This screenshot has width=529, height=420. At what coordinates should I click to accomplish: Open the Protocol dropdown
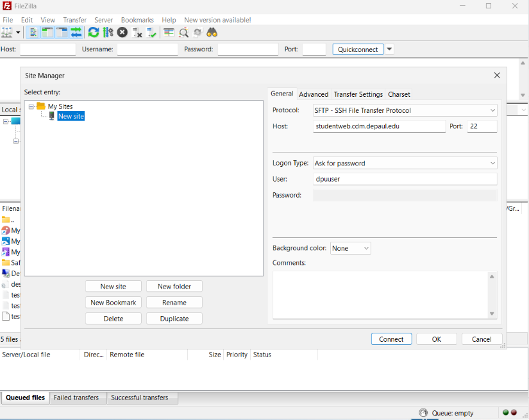(405, 110)
